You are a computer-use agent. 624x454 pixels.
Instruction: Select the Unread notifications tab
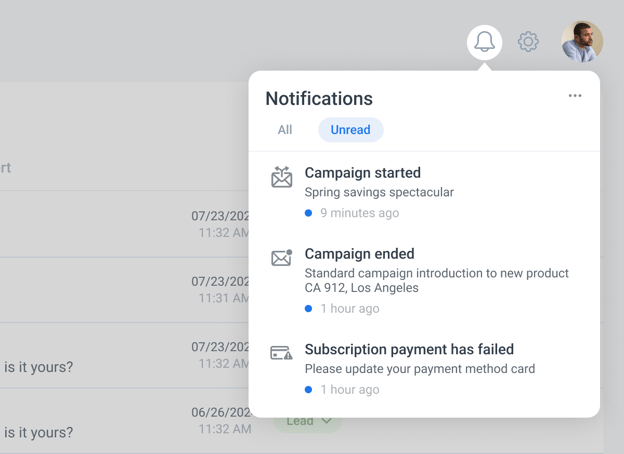pos(351,130)
